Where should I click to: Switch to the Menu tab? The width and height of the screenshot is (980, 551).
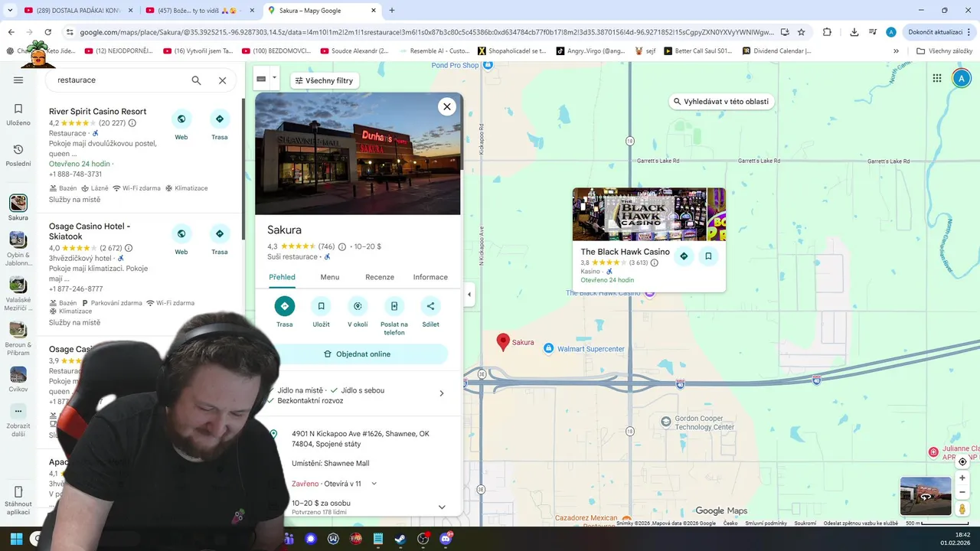(330, 277)
